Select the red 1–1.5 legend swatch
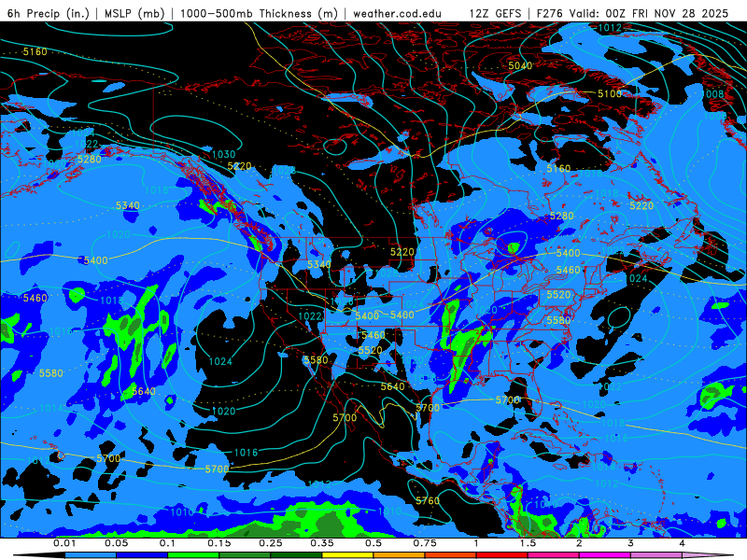747x560 pixels. [502, 555]
